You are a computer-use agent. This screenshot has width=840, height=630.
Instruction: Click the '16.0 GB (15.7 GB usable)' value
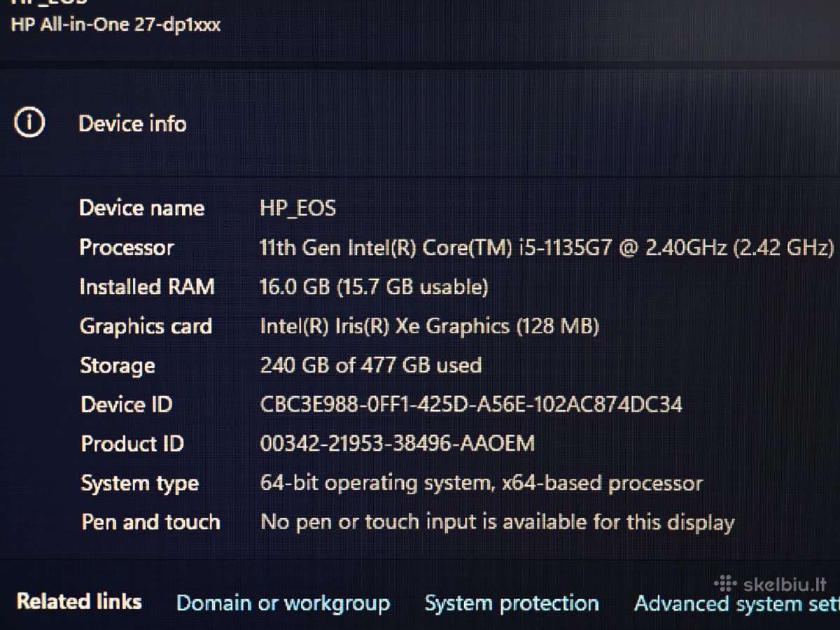coord(374,287)
